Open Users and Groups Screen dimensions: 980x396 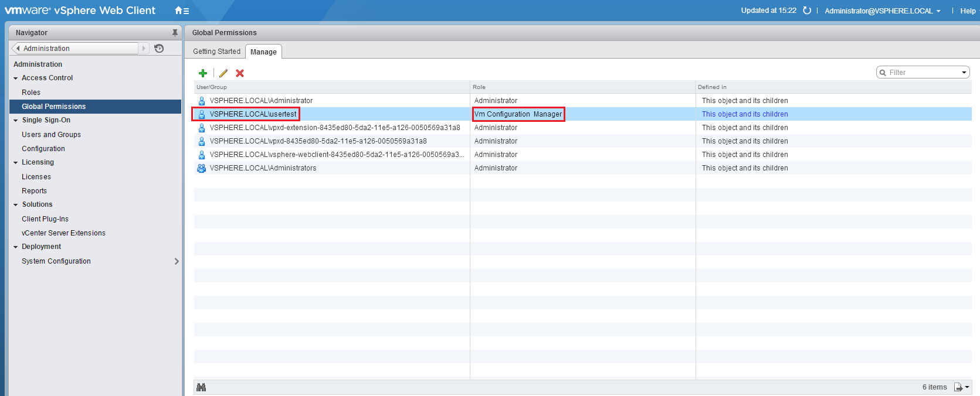point(51,135)
